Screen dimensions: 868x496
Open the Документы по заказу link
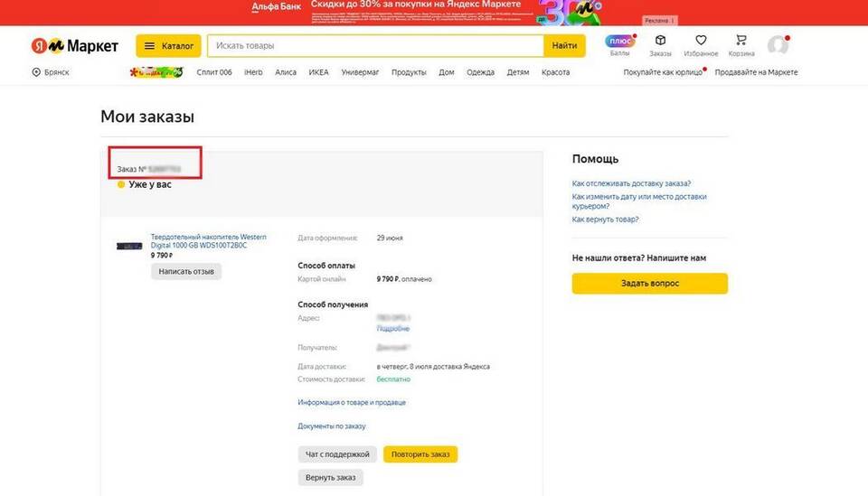[x=332, y=426]
